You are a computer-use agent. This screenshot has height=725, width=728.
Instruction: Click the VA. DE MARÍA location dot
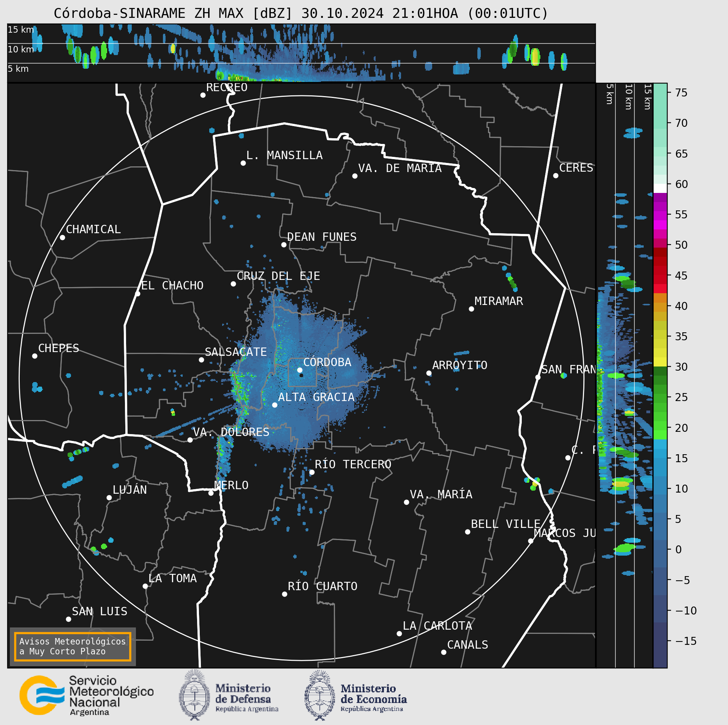(x=355, y=176)
